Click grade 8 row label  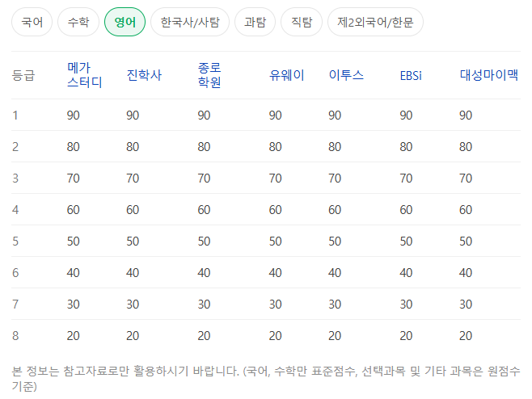[x=15, y=336]
